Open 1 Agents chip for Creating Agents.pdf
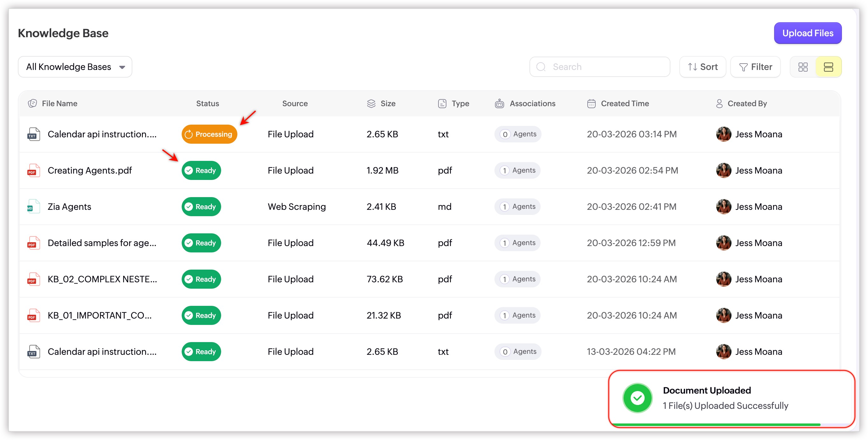 pos(517,170)
